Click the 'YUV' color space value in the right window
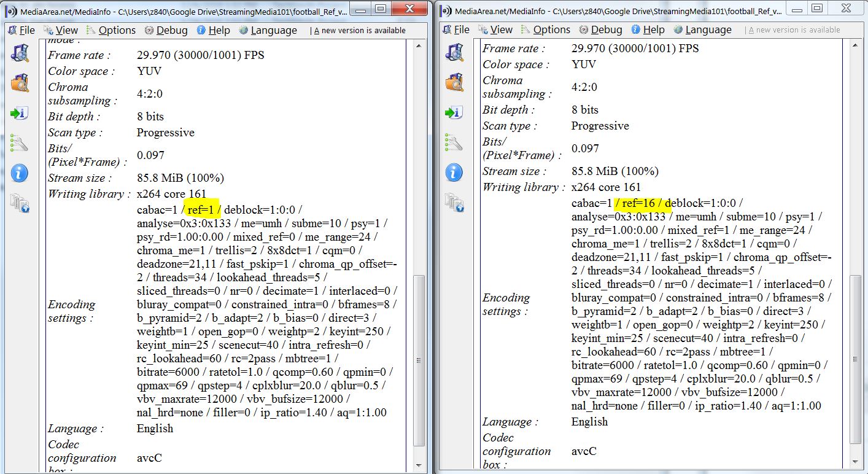The width and height of the screenshot is (868, 474). click(x=584, y=64)
